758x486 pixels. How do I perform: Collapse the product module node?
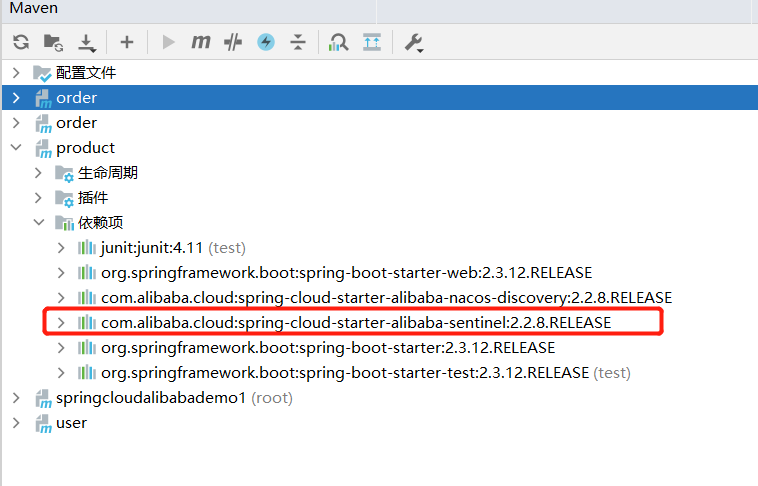[x=16, y=148]
